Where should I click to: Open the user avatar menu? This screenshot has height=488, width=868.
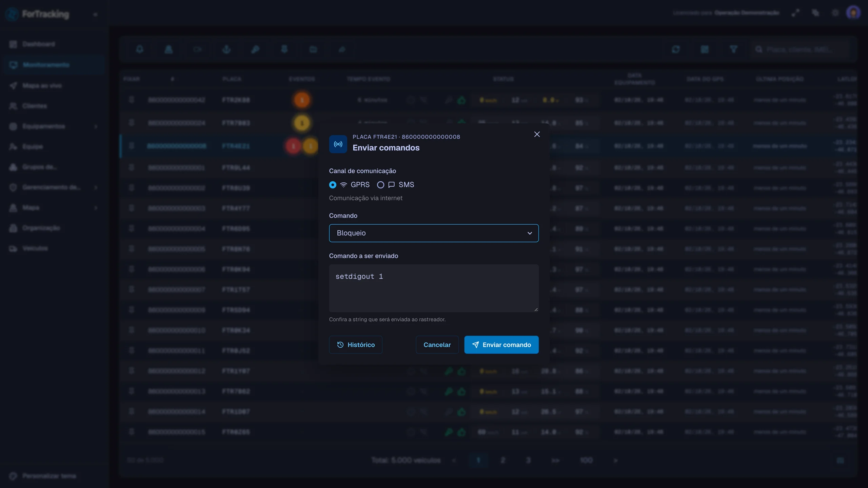(853, 13)
